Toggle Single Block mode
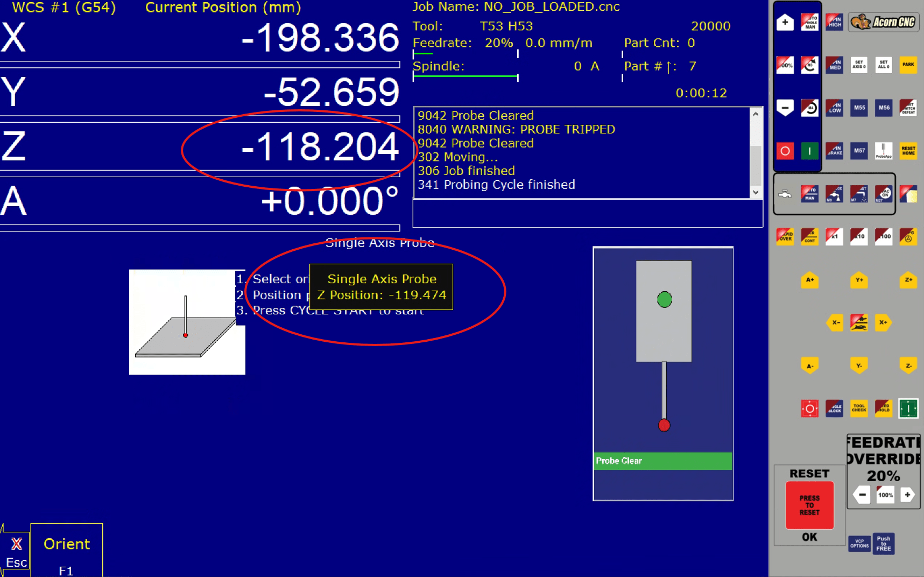The height and width of the screenshot is (577, 924). tap(834, 409)
